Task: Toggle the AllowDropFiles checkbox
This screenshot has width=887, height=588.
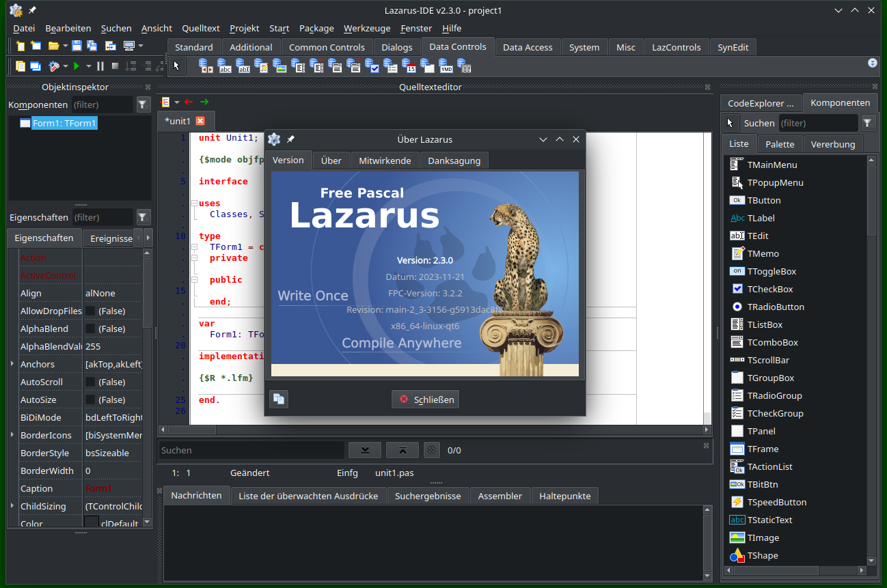Action: coord(90,311)
